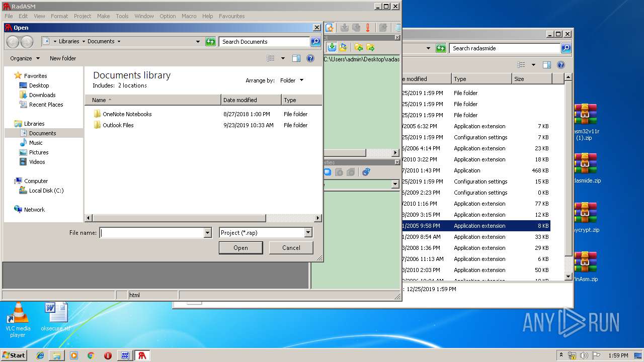Open RadASM Project menu

click(83, 16)
